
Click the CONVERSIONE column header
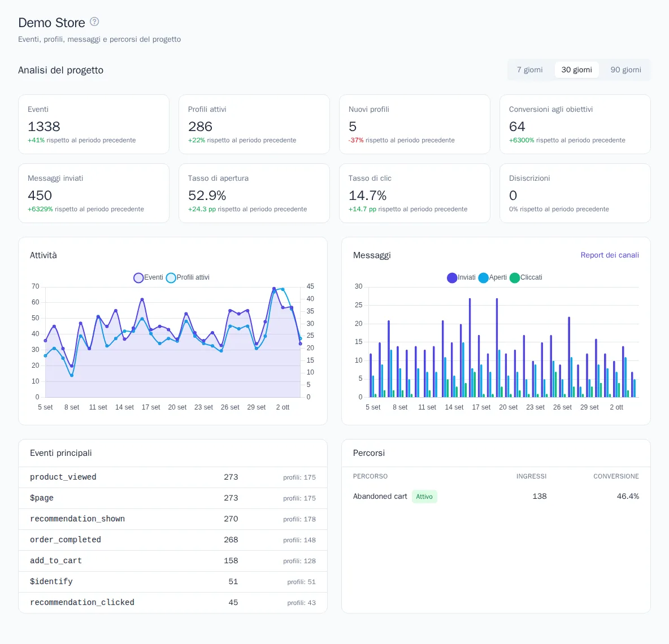(x=616, y=476)
